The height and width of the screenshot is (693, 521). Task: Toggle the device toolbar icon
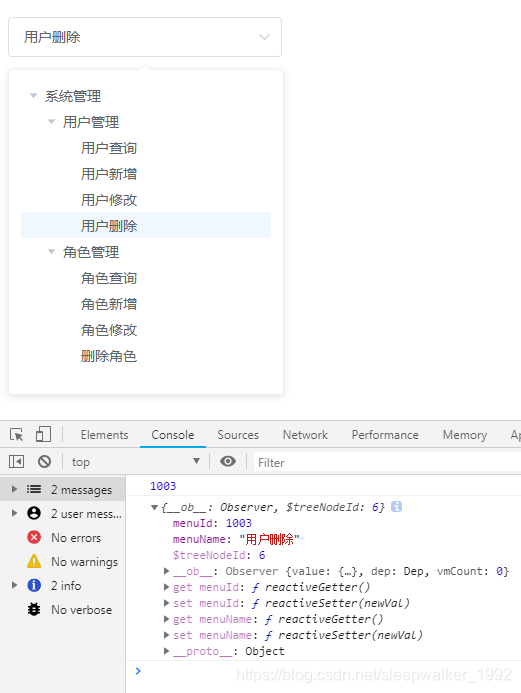(x=43, y=434)
